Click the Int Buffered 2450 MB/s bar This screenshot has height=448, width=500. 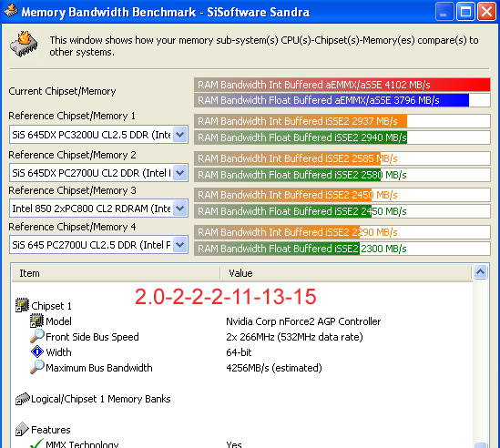[x=342, y=195]
